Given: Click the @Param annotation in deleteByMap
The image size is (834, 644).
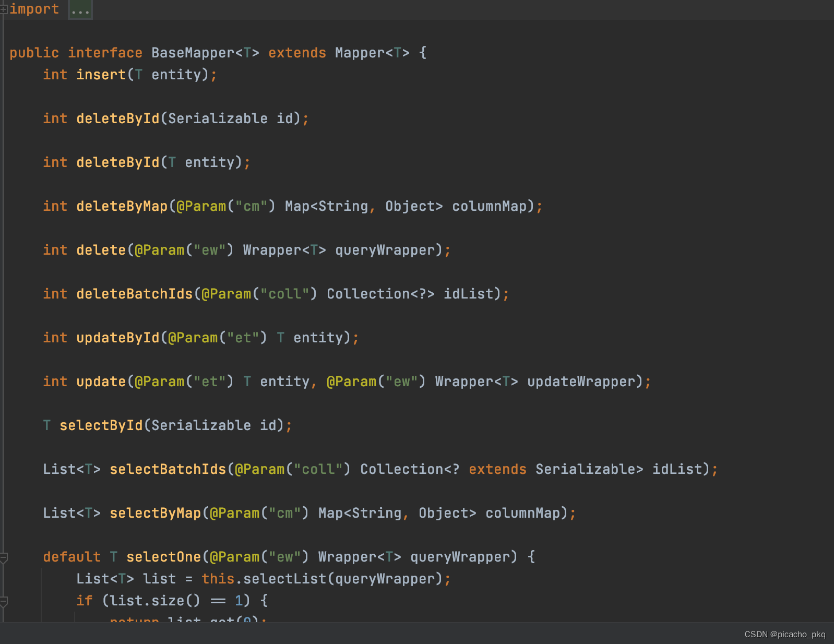Looking at the screenshot, I should [201, 206].
